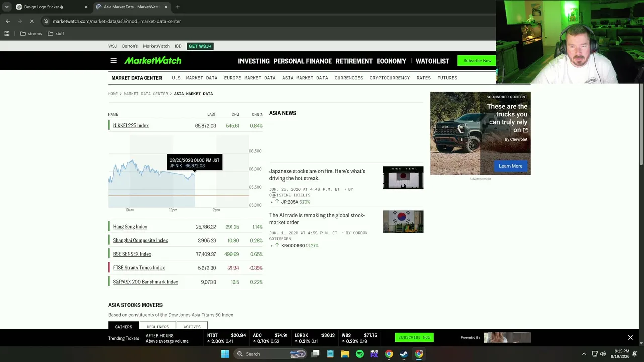The height and width of the screenshot is (362, 644).
Task: Open the tab search dropdown arrow
Action: point(6,7)
